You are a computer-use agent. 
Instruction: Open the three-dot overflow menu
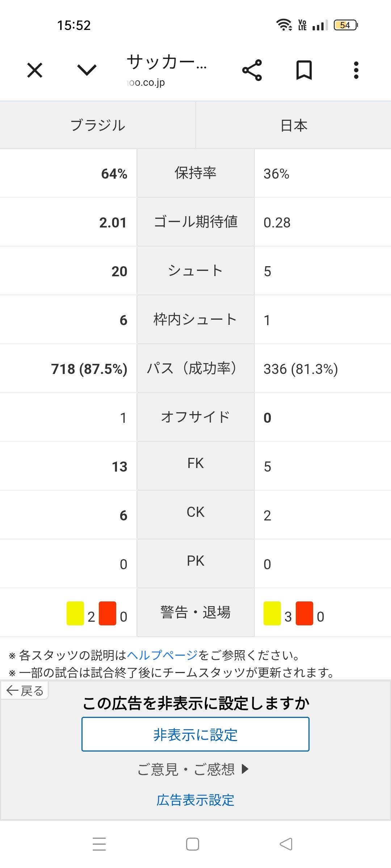pos(356,70)
